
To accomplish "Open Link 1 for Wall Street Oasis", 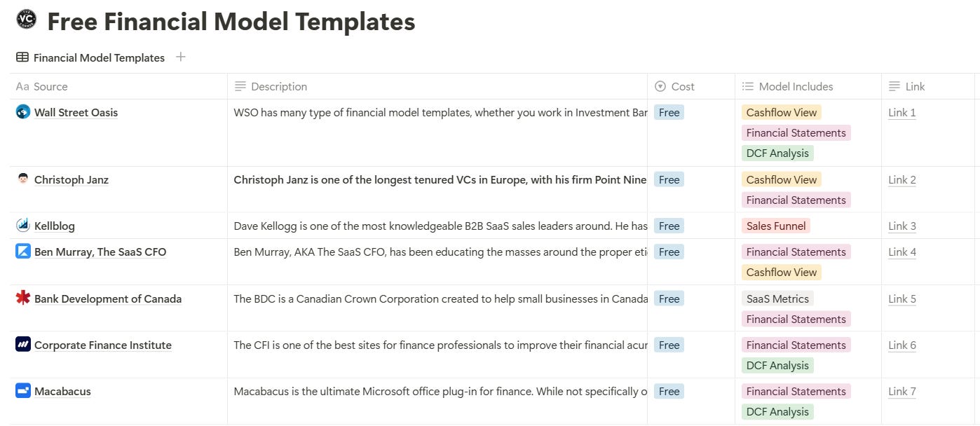I will [901, 113].
